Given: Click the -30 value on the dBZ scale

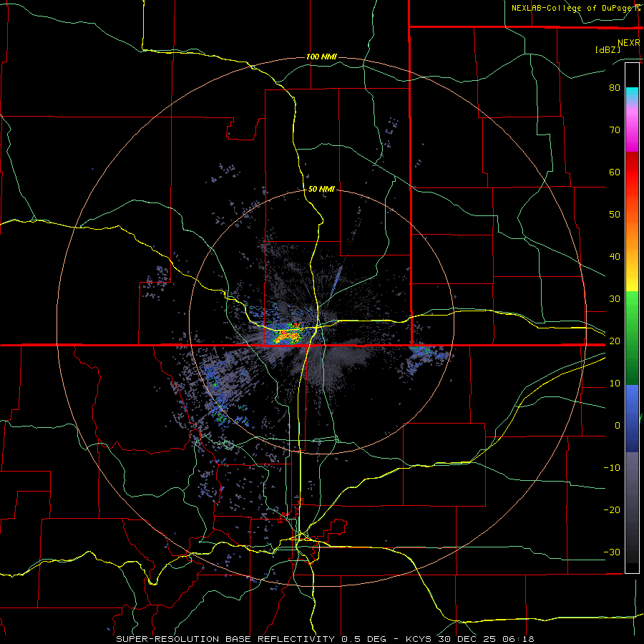Looking at the screenshot, I should [x=612, y=552].
